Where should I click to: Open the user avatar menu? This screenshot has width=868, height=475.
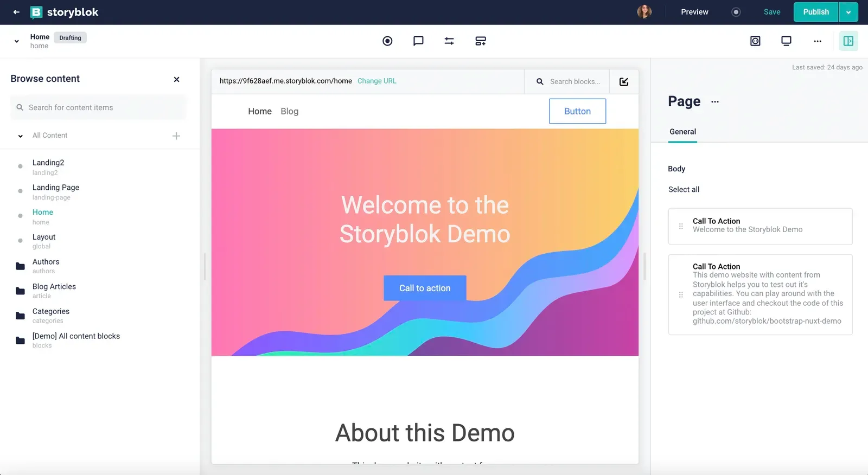[x=644, y=12]
